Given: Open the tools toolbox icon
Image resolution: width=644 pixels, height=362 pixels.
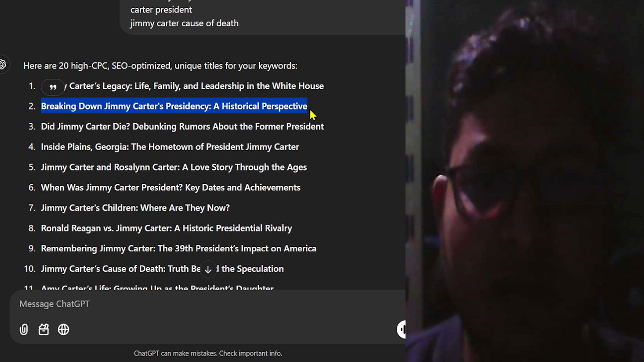Looking at the screenshot, I should pyautogui.click(x=44, y=329).
